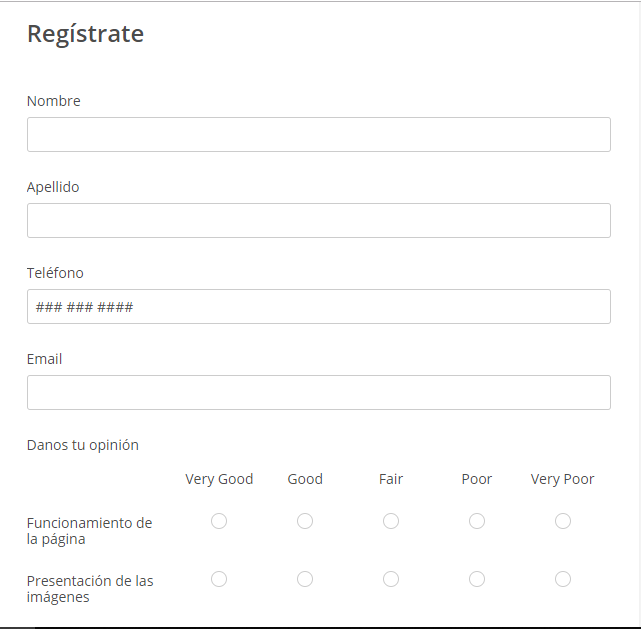Screen dimensions: 641x629
Task: Click the Apellido label
Action: point(53,187)
